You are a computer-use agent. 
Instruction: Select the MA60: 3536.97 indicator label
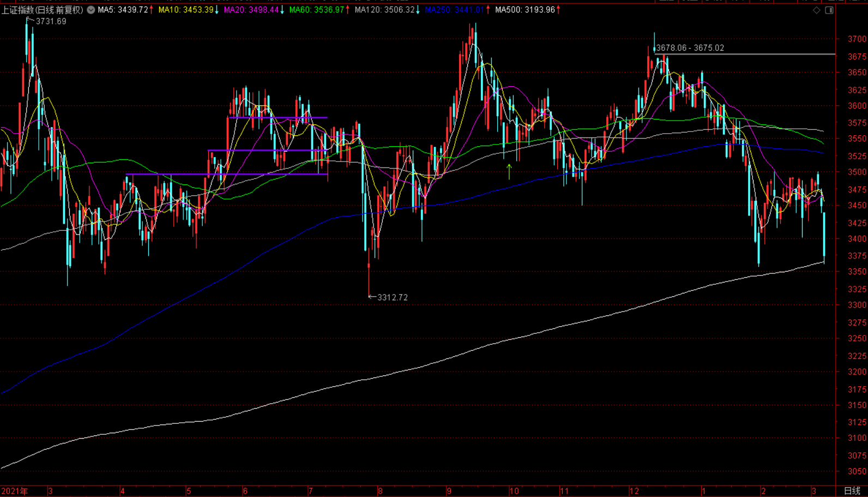(x=316, y=10)
